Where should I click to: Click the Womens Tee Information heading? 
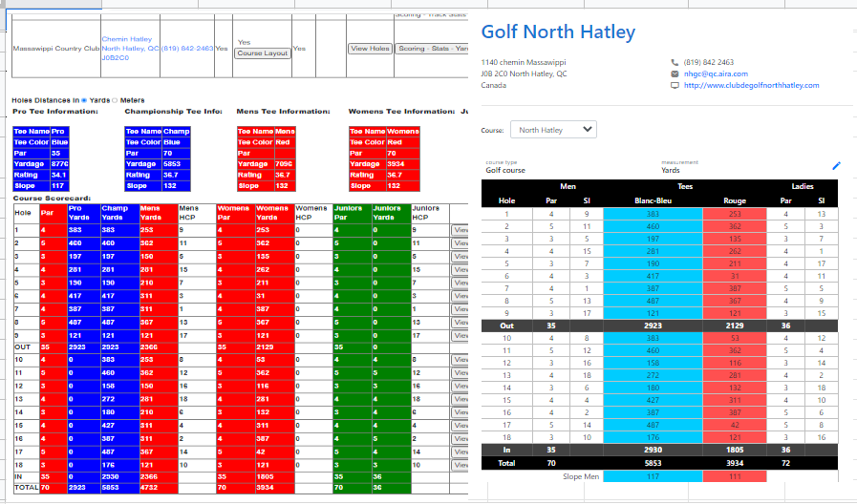click(401, 112)
